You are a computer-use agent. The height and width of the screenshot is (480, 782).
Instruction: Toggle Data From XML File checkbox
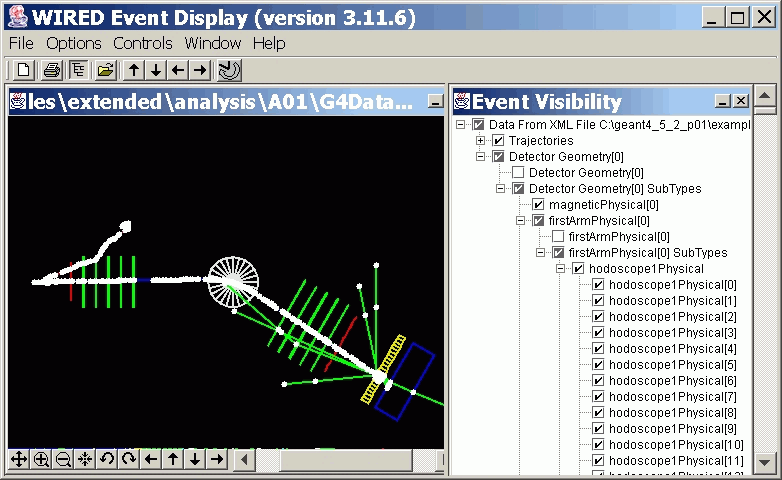(x=478, y=125)
